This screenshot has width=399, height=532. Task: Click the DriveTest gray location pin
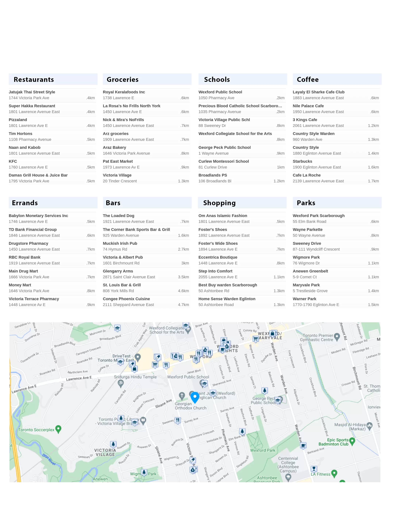click(x=138, y=357)
